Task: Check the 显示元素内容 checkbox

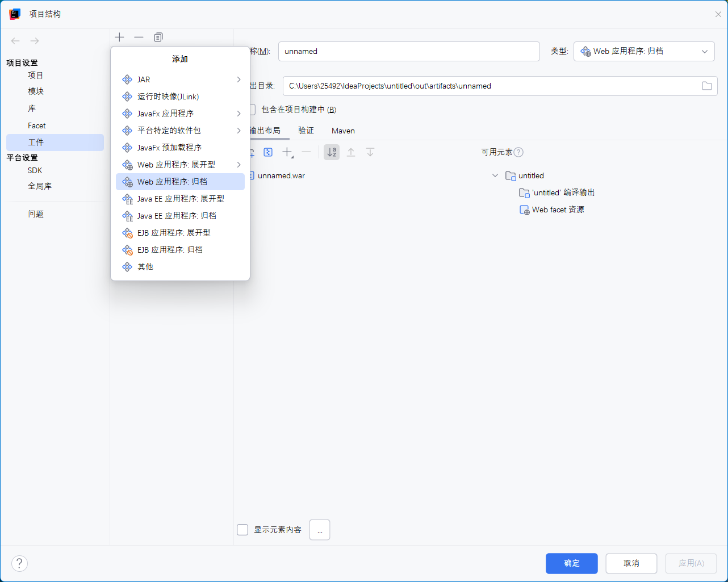Action: click(x=242, y=529)
